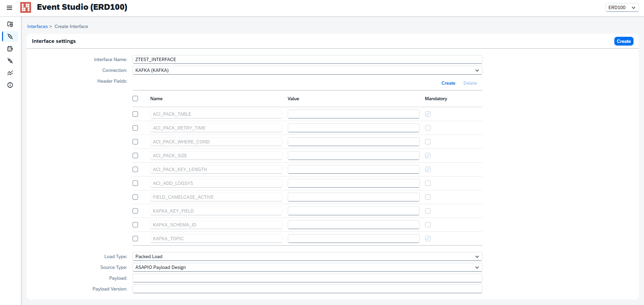644x305 pixels.
Task: Select the KAFKA_SCHEMA_ID row checkbox
Action: 135,225
